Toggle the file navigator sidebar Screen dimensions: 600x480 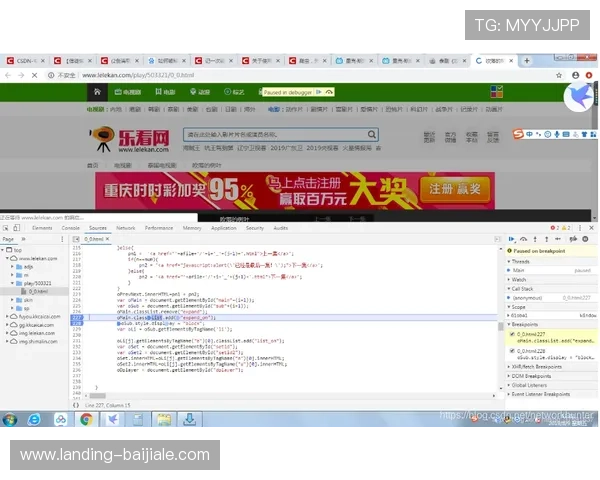[76, 239]
